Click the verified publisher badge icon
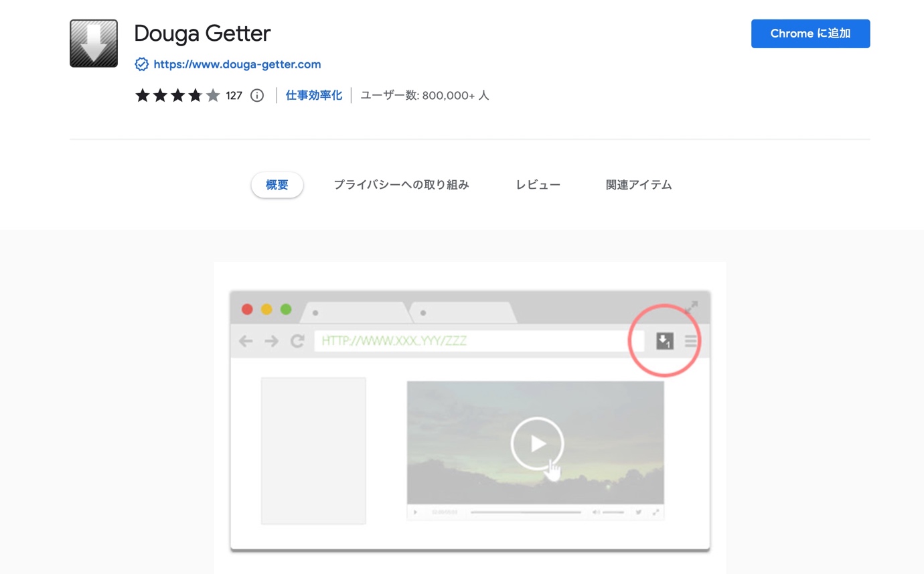Screen dimensions: 924x574 click(x=141, y=64)
